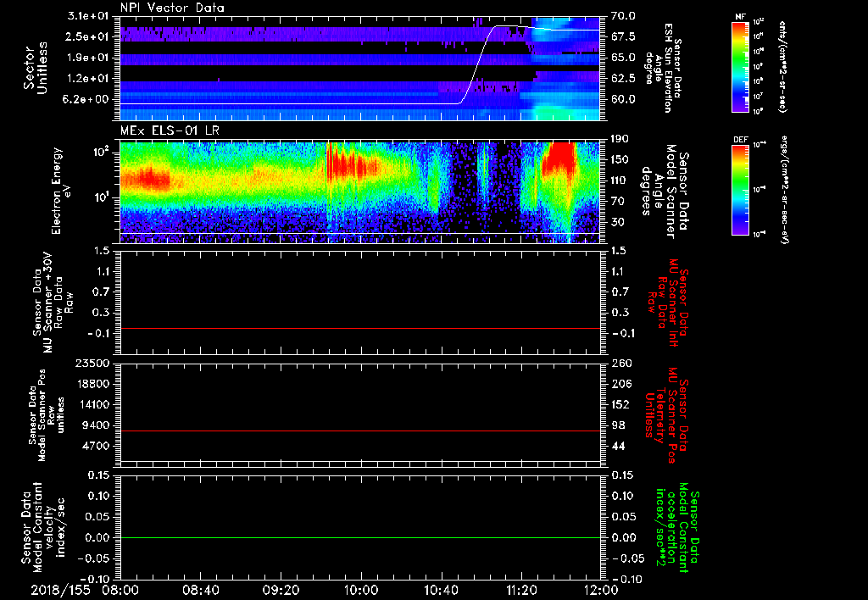
Task: Click the '1.9e+01' sector tick label
Action: click(x=88, y=58)
